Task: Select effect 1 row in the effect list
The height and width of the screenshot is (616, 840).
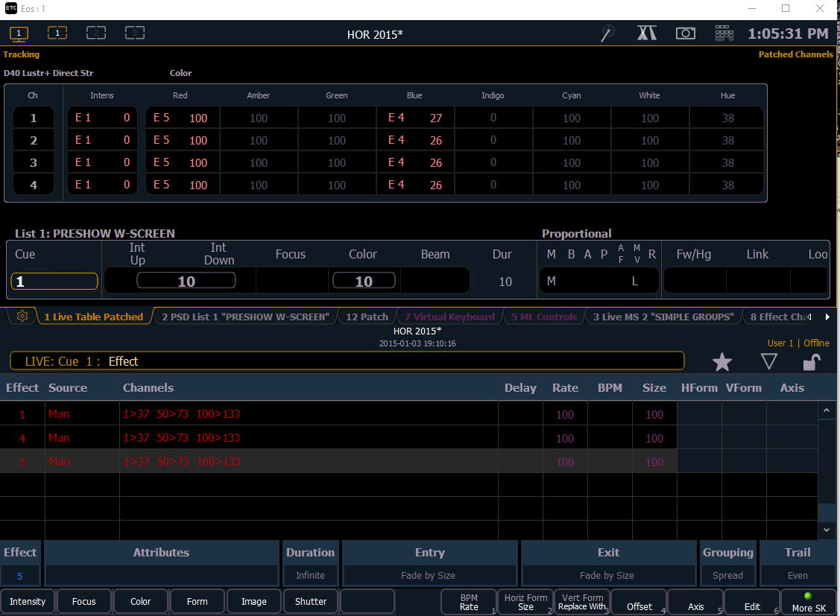Action: coord(408,413)
